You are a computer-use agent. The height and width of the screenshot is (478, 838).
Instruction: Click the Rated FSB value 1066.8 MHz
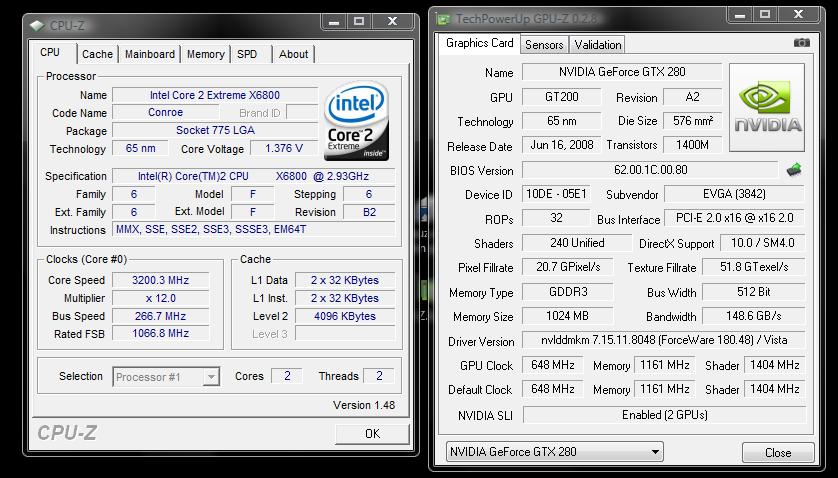[x=160, y=334]
